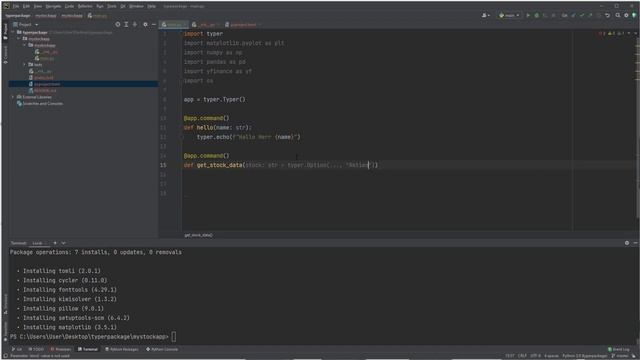Add a new terminal session tab
Image resolution: width=640 pixels, height=360 pixels.
(55, 243)
